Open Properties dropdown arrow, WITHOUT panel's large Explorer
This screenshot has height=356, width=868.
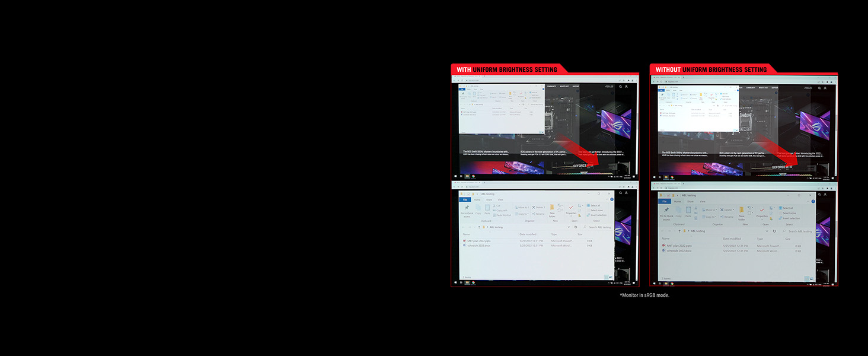[x=762, y=220]
